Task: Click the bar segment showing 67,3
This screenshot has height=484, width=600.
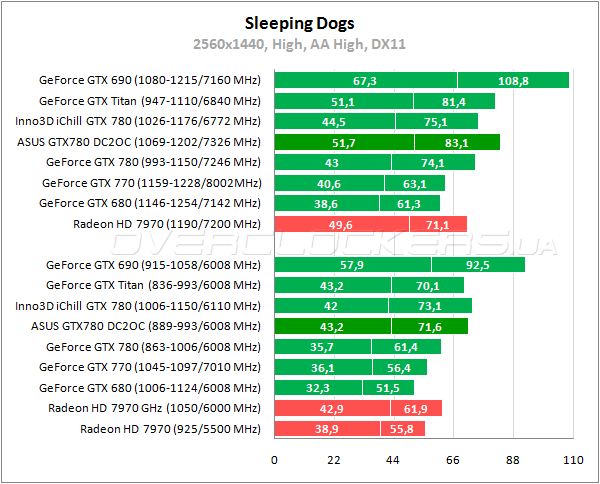Action: (365, 81)
